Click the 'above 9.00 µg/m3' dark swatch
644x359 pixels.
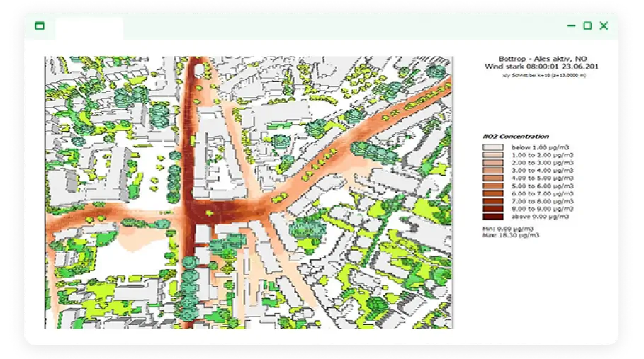tap(493, 216)
